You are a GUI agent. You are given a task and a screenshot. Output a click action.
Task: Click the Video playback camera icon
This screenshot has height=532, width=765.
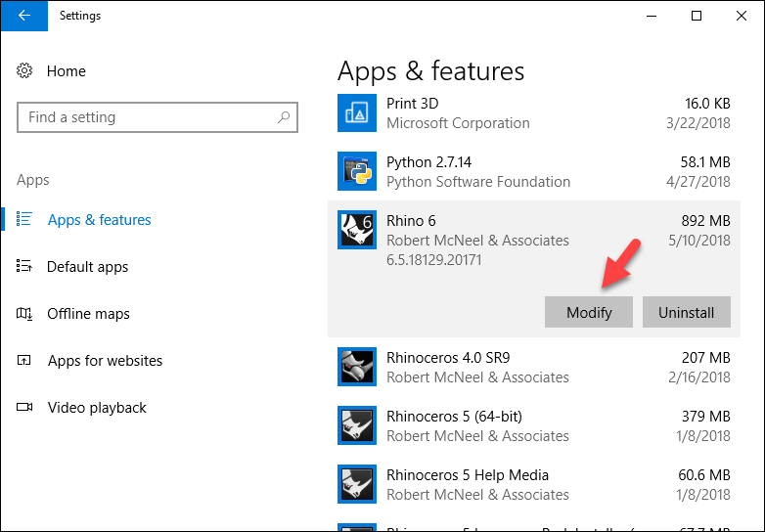24,407
